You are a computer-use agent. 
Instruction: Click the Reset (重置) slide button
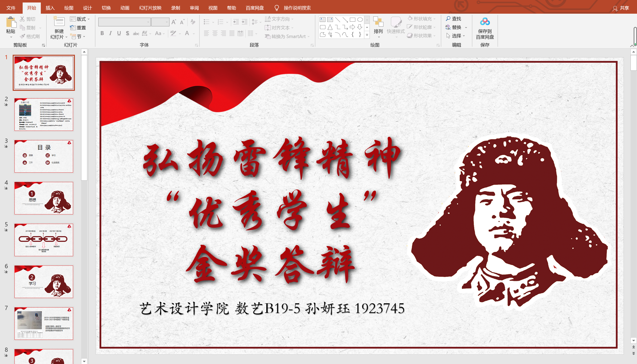click(x=78, y=28)
